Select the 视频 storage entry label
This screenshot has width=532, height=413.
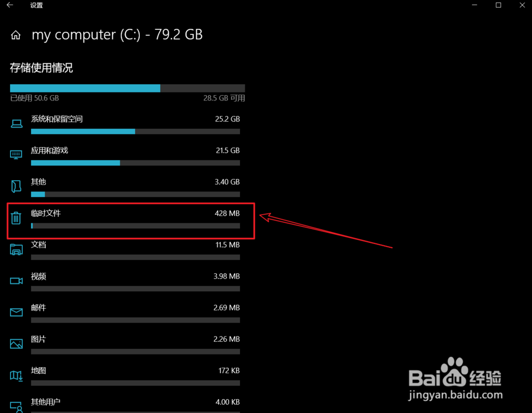(39, 276)
